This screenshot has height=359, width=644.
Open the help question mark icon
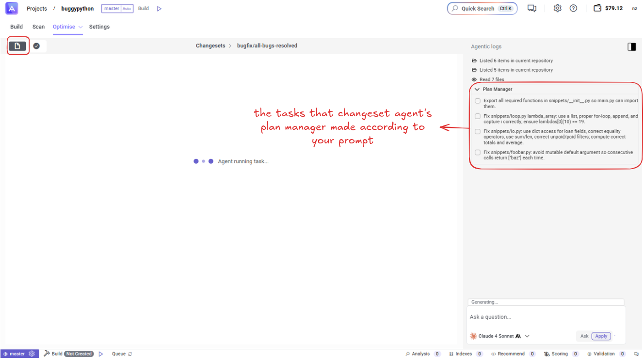(573, 8)
